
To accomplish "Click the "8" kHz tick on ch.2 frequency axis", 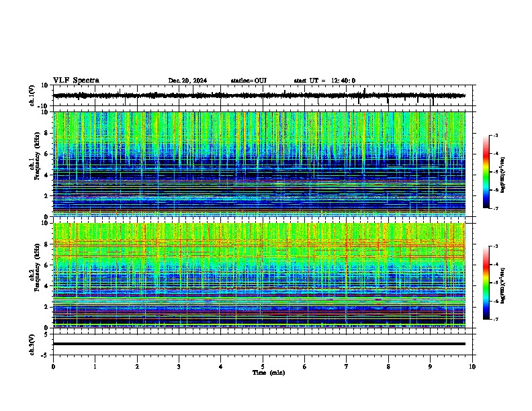I will point(46,244).
